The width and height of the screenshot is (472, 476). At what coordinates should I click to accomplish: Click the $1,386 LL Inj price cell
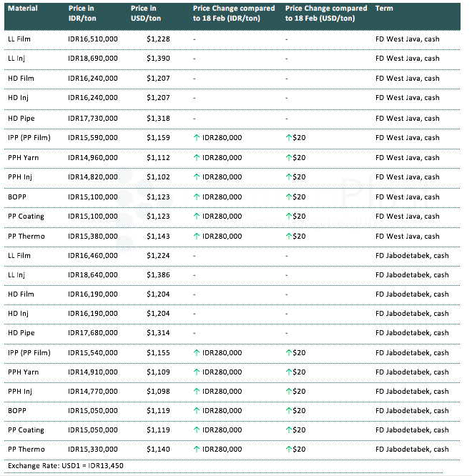(x=159, y=274)
